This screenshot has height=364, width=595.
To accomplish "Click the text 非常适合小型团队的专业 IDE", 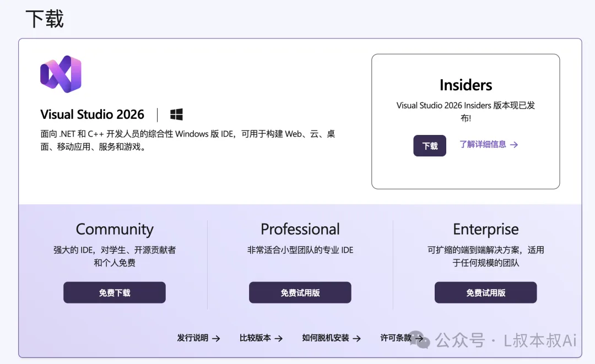I will (x=300, y=250).
